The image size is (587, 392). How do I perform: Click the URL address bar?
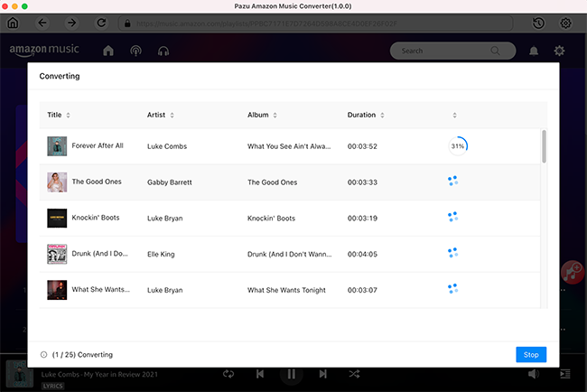[315, 23]
